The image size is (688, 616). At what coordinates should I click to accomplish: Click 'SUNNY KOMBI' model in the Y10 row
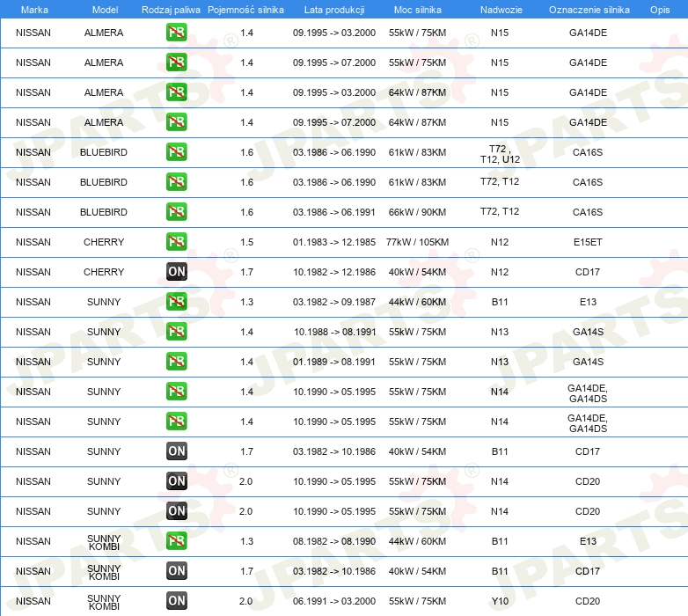click(x=104, y=603)
